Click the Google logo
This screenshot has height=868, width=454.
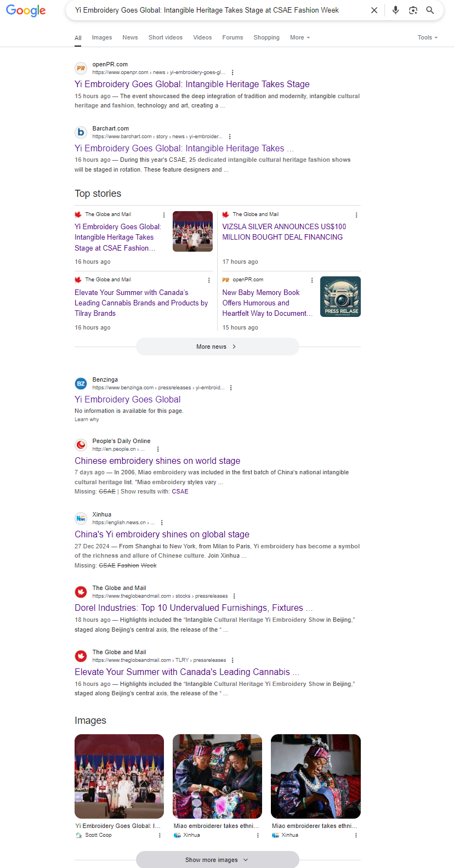point(26,10)
